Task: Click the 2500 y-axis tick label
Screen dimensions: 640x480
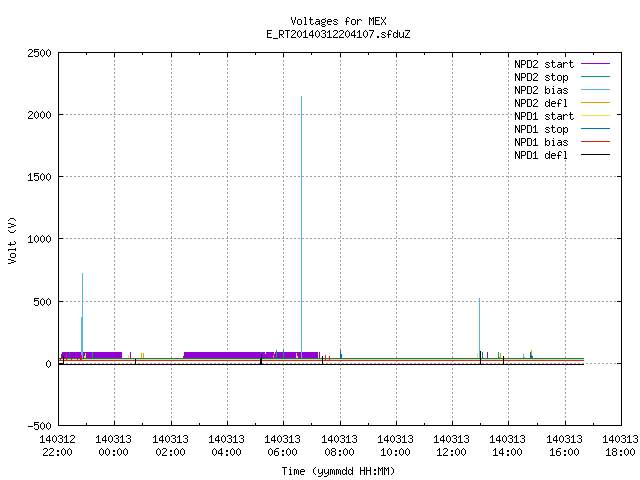Action: pos(40,53)
